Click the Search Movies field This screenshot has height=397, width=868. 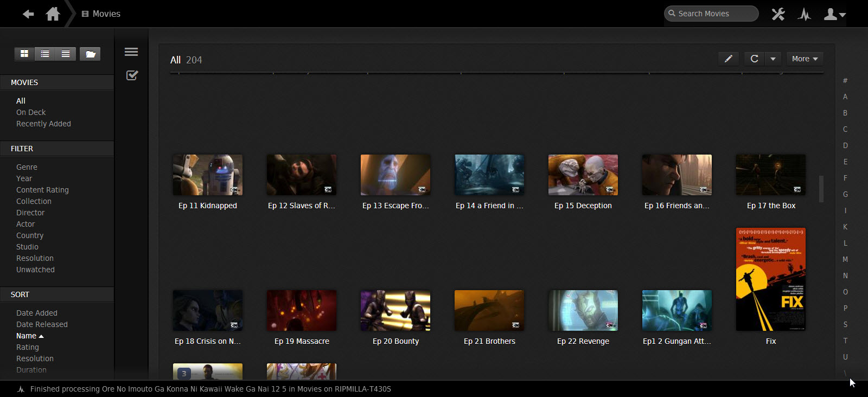coord(711,14)
